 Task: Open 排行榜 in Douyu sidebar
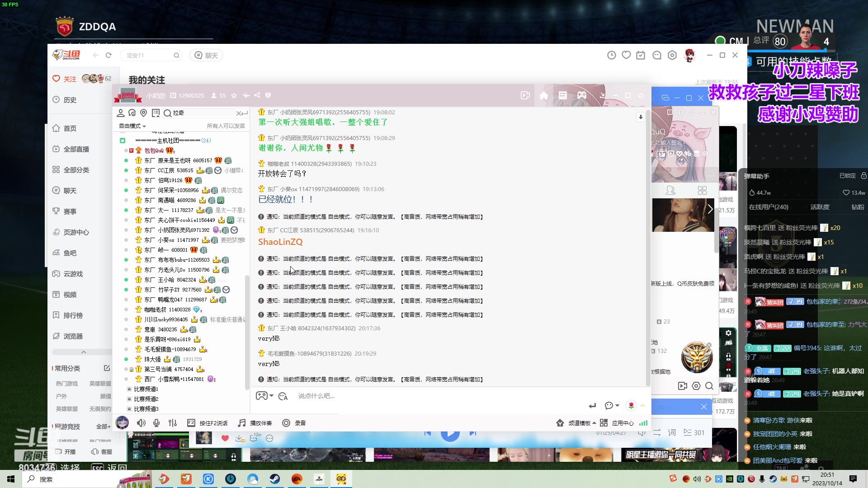pos(68,315)
